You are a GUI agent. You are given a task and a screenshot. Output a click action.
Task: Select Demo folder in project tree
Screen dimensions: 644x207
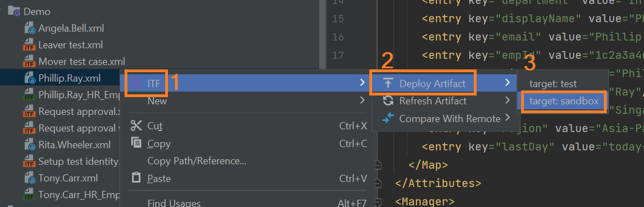[37, 12]
